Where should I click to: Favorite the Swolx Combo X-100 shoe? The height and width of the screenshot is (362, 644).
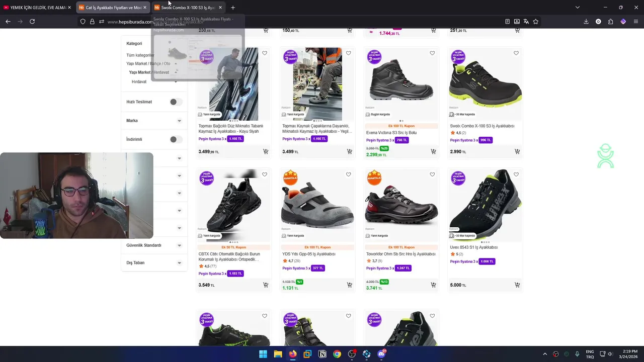tap(516, 53)
